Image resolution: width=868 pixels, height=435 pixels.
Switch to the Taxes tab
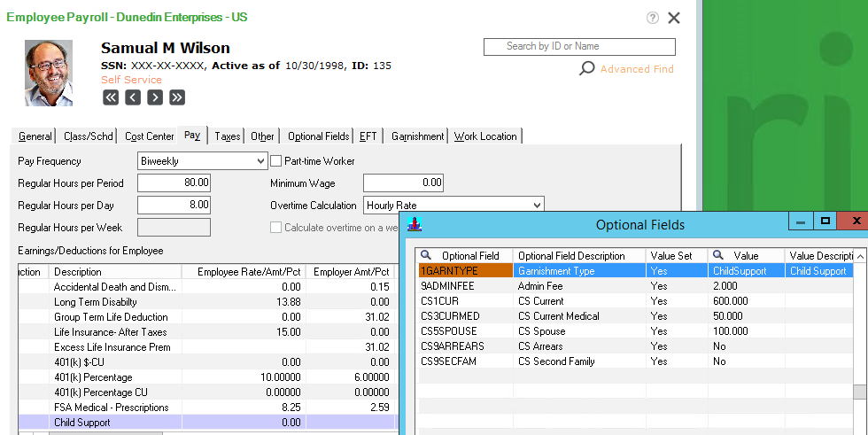tap(228, 136)
